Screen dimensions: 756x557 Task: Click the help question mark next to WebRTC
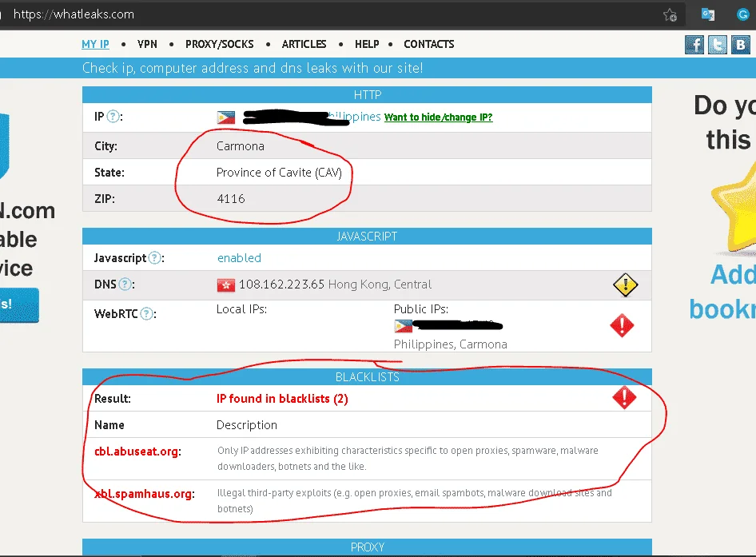[x=146, y=314]
